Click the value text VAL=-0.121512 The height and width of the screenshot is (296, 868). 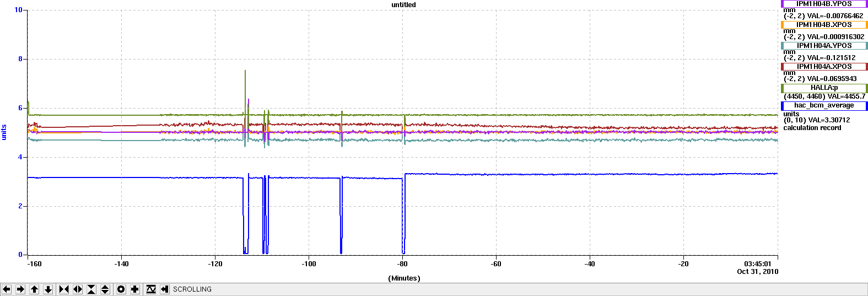click(x=831, y=58)
